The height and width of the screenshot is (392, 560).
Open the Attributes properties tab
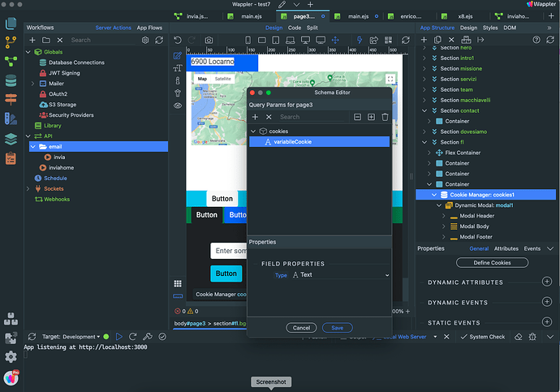506,248
